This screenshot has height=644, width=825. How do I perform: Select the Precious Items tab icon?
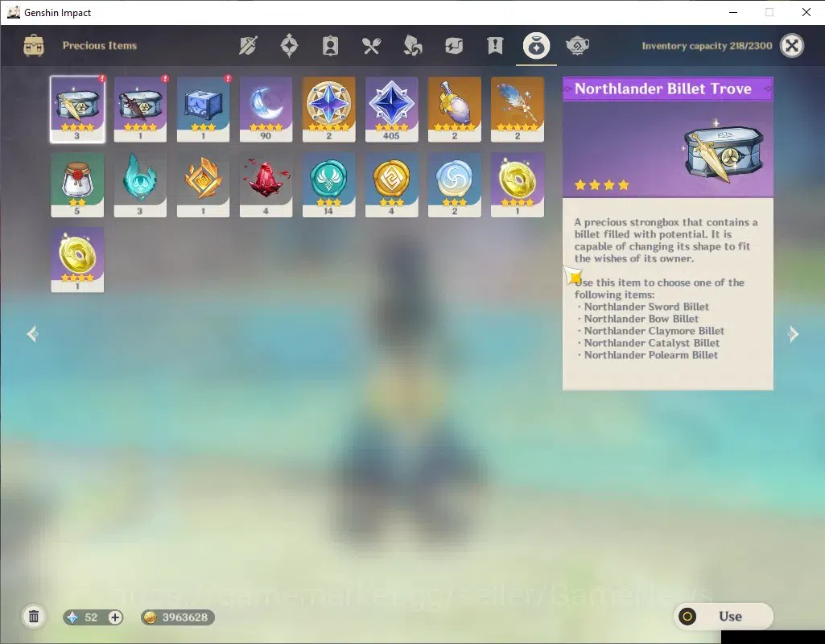click(x=536, y=46)
